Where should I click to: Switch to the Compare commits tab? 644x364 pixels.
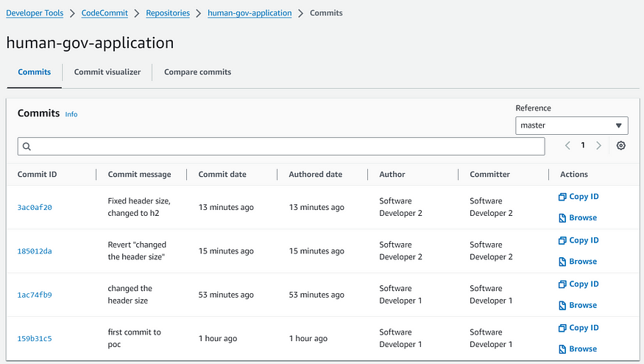pos(197,72)
